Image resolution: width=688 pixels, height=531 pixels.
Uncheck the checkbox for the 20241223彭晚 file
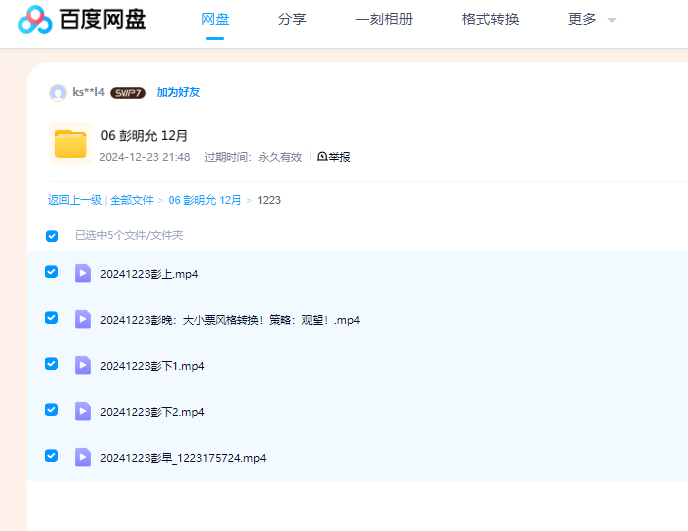[51, 318]
